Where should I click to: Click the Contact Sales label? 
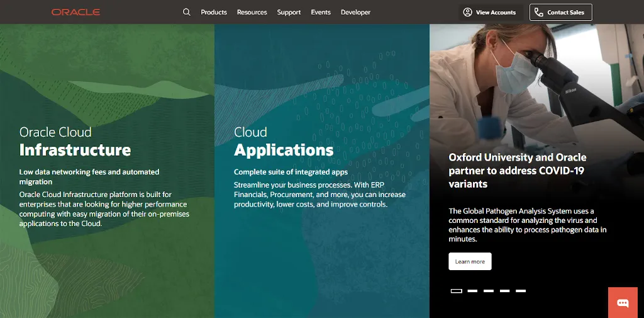565,13
